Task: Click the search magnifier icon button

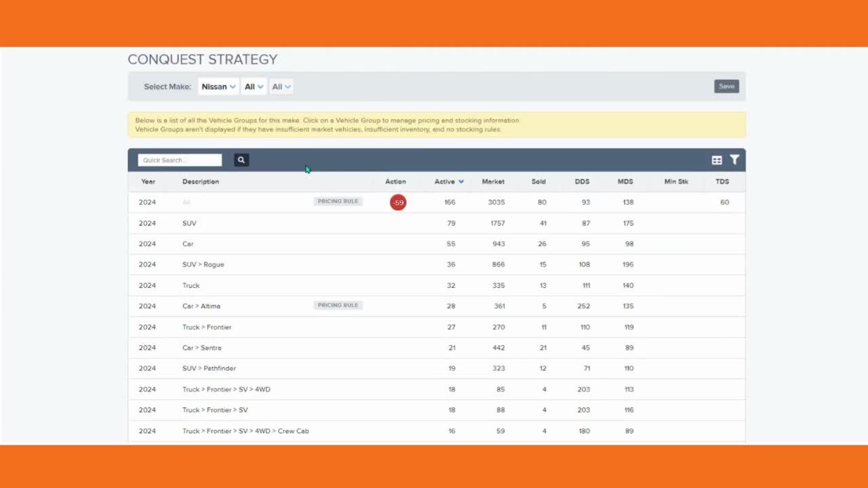Action: (x=241, y=160)
